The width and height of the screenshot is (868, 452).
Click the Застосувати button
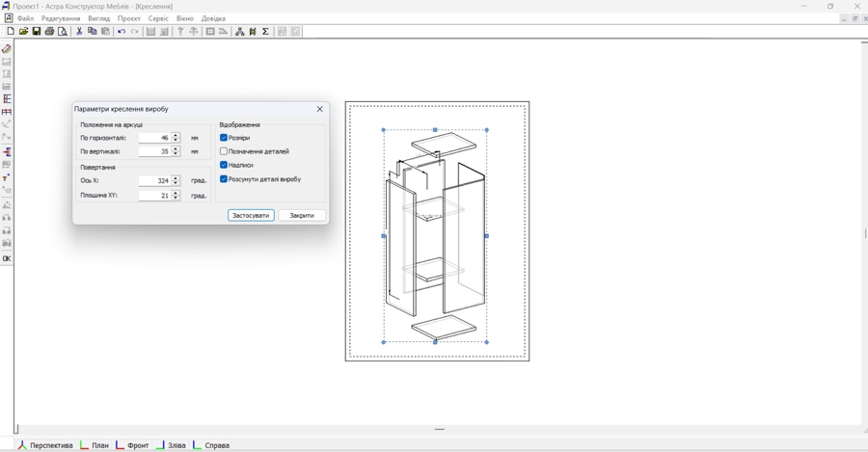click(251, 215)
